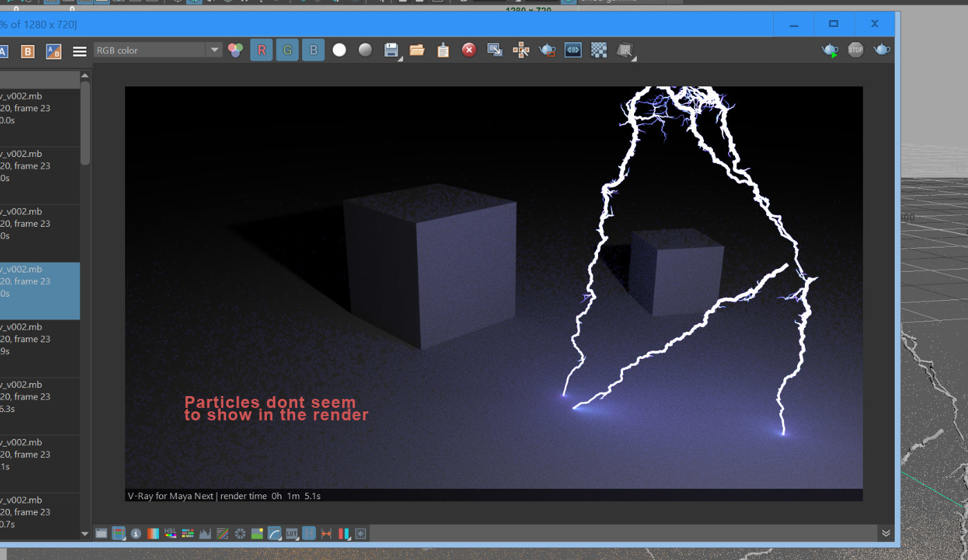Screen dimensions: 968x560
Task: Switch to RGB channel circles icon
Action: (x=235, y=50)
